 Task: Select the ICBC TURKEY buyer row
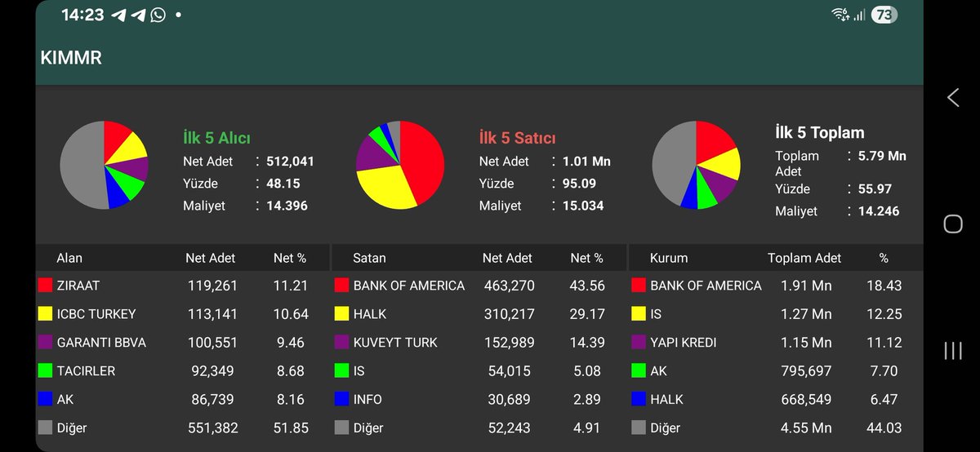coord(182,314)
